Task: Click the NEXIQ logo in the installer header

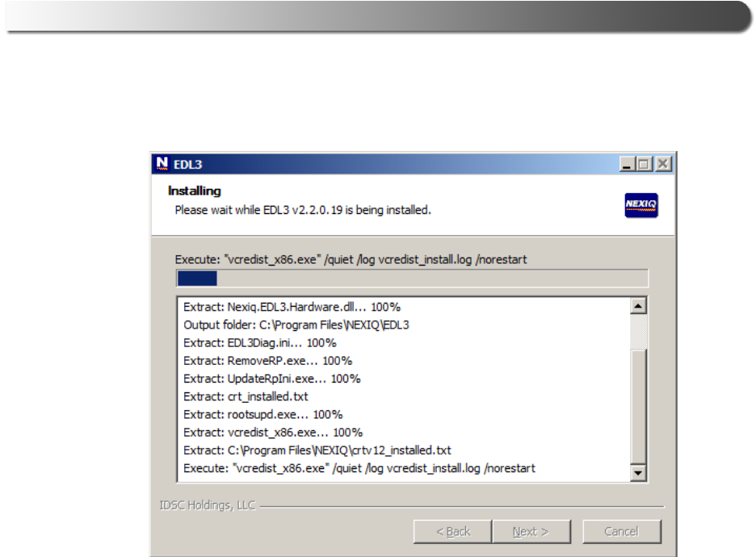Action: coord(641,205)
